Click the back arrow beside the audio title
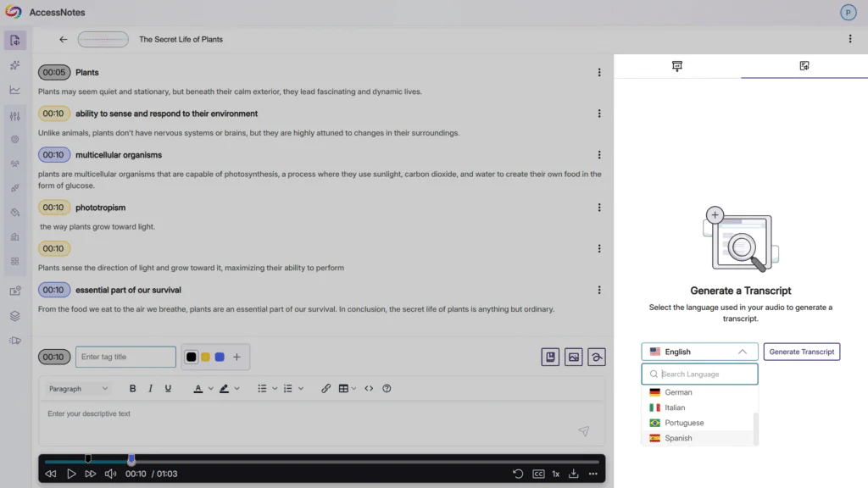 64,39
